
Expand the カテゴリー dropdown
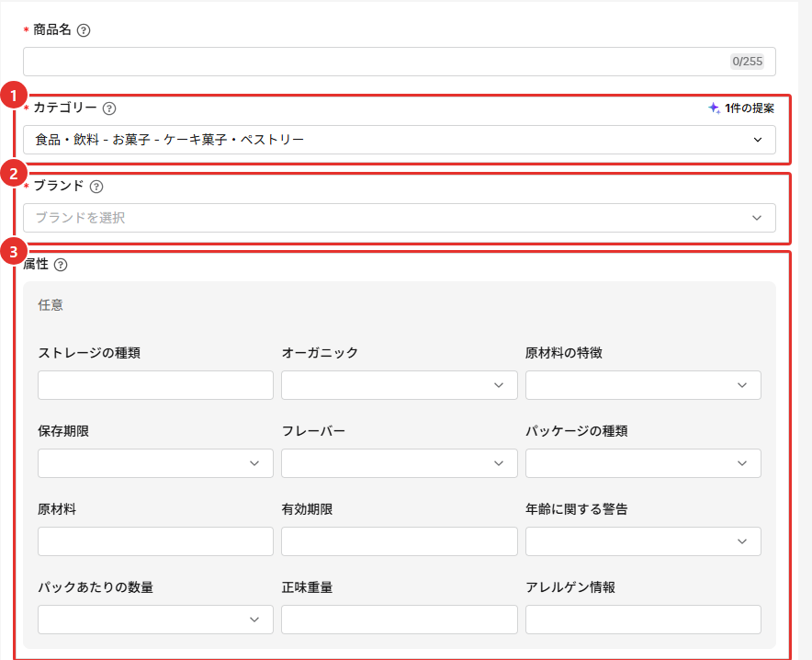(400, 140)
